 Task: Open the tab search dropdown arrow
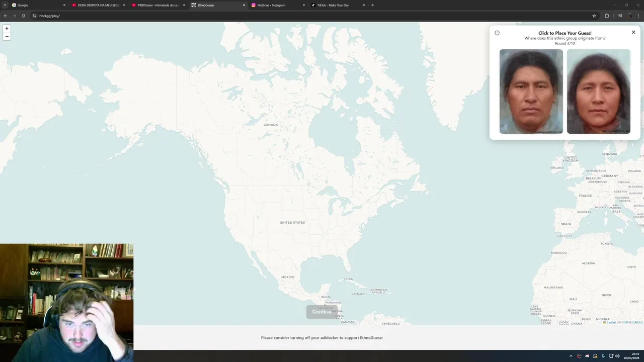[x=5, y=5]
